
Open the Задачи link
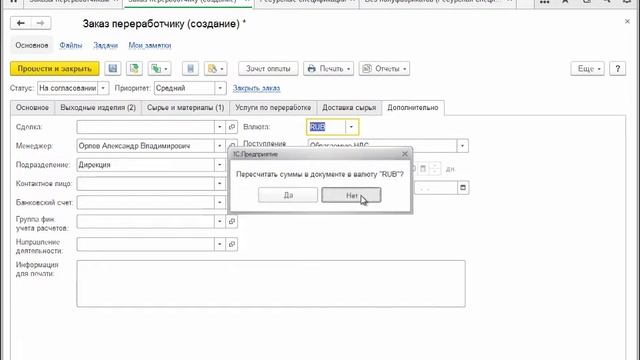pyautogui.click(x=105, y=45)
